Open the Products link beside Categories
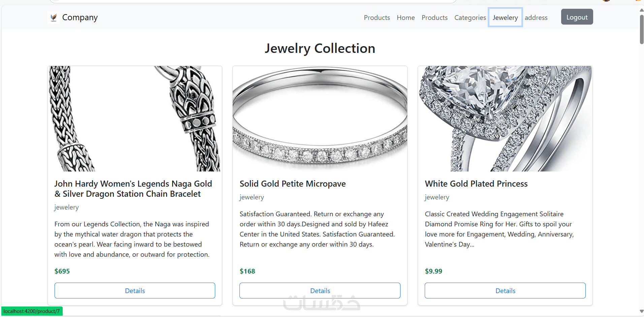 (x=434, y=18)
